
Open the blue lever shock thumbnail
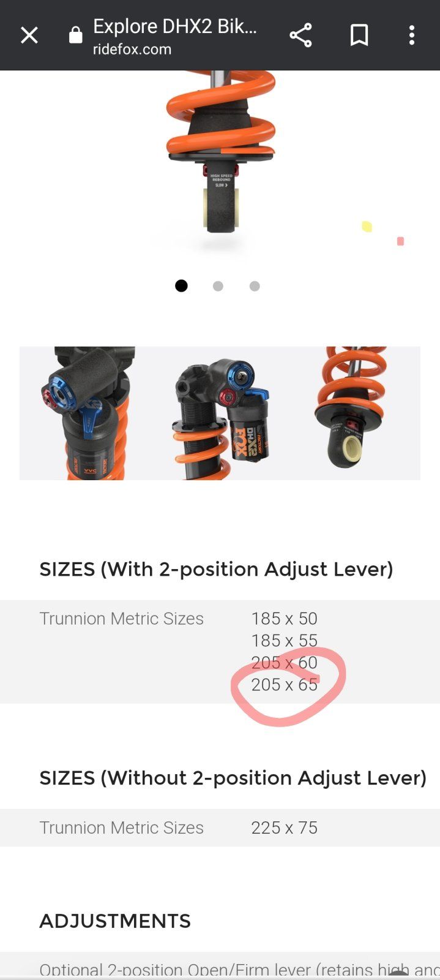coord(86,413)
